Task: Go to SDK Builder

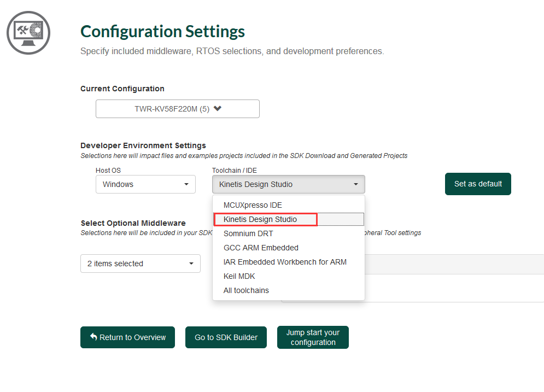Action: [x=226, y=337]
